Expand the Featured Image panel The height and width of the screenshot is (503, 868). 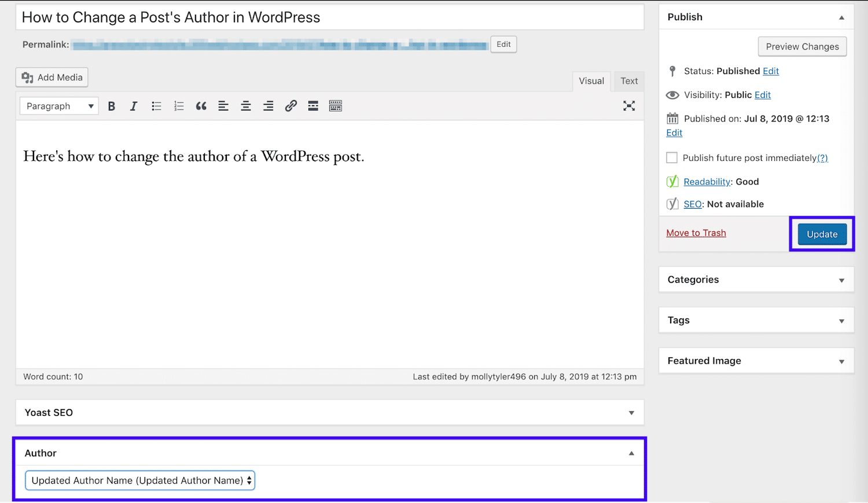(841, 361)
